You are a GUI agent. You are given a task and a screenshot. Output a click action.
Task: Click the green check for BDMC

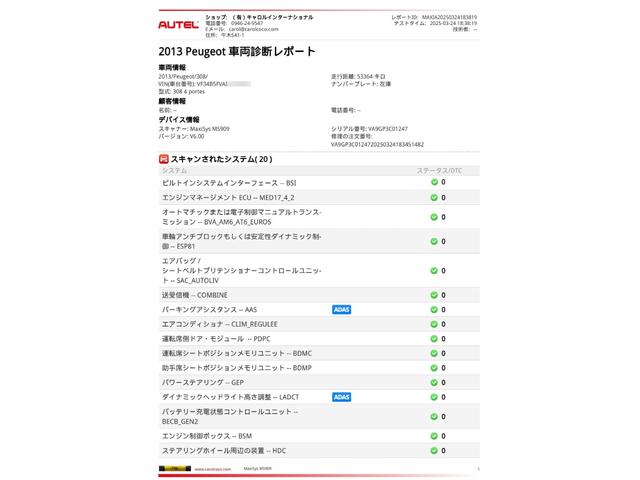tap(434, 353)
